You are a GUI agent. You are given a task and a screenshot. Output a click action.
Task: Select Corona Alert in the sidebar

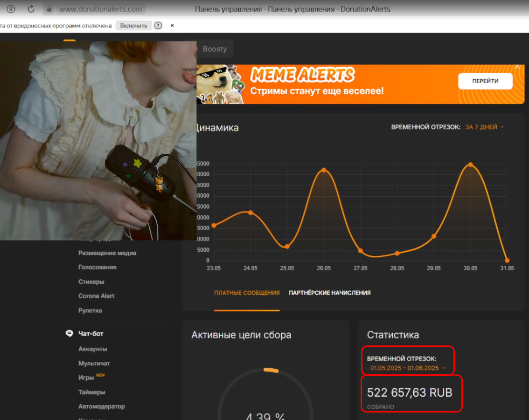click(96, 296)
